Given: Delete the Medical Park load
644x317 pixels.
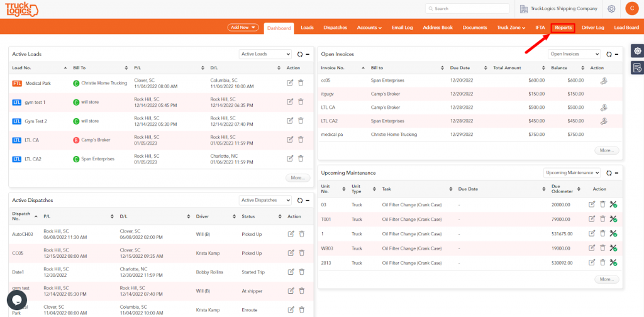Looking at the screenshot, I should click(x=301, y=83).
